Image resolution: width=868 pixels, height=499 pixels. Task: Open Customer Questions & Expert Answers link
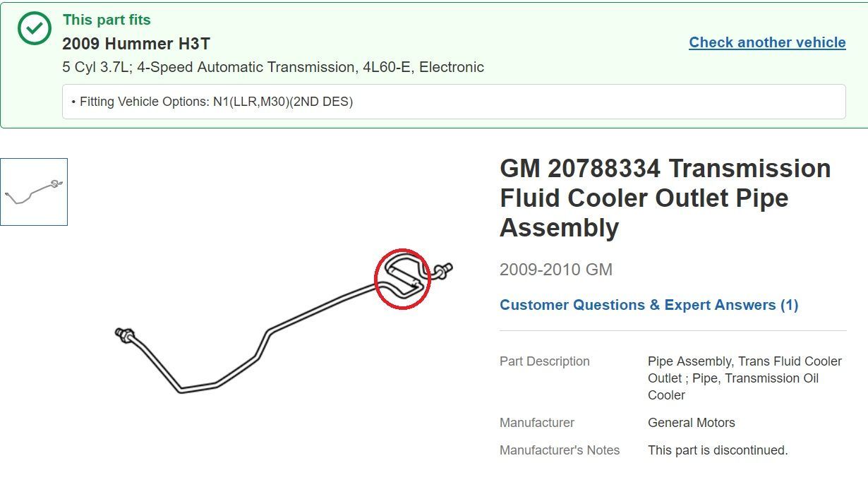click(649, 305)
